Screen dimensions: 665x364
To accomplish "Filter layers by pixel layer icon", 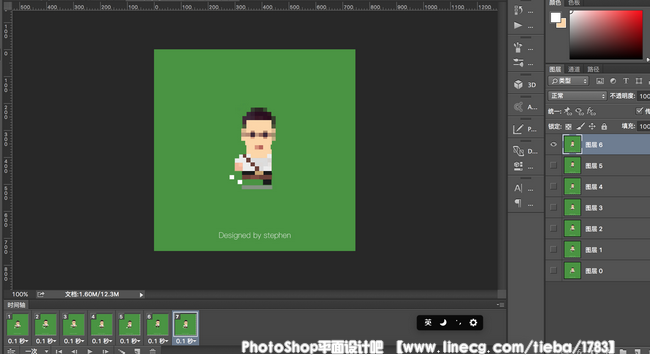I will (x=600, y=81).
